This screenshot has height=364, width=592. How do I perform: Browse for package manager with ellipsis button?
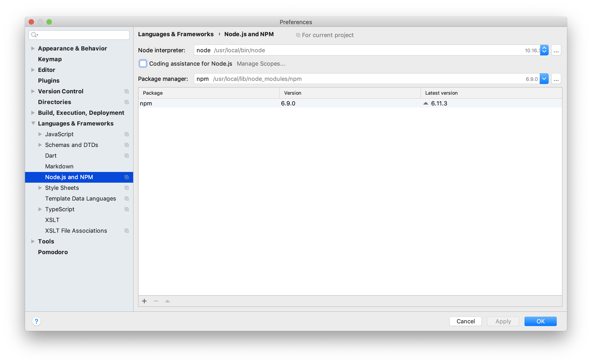coord(556,79)
